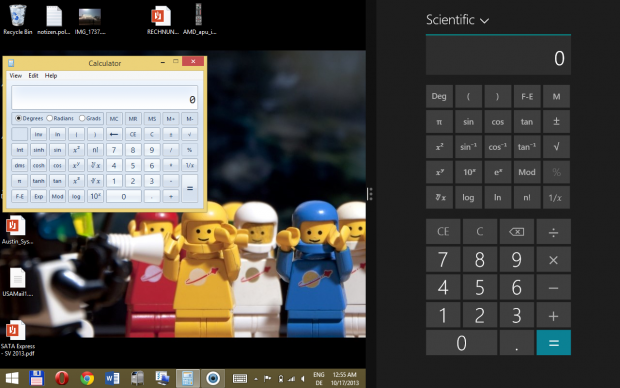Screen dimensions: 620x388
Task: Click the M+ key in desktop Calculator
Action: [171, 119]
